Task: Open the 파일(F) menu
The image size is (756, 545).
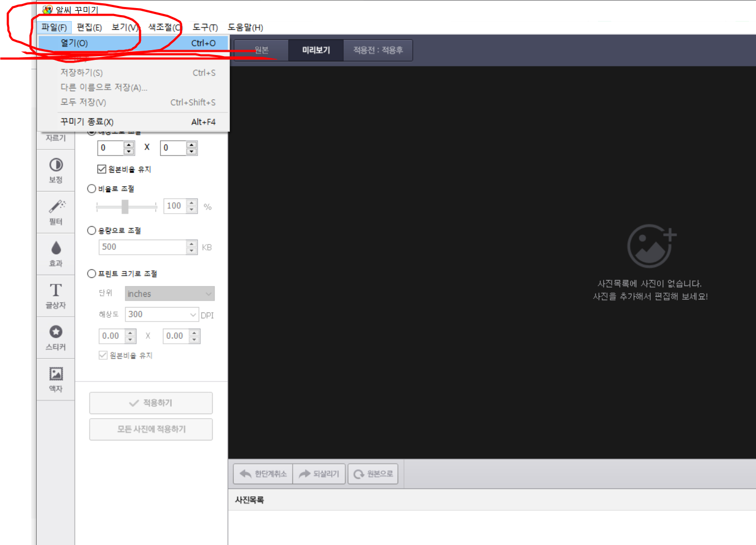Action: point(54,28)
